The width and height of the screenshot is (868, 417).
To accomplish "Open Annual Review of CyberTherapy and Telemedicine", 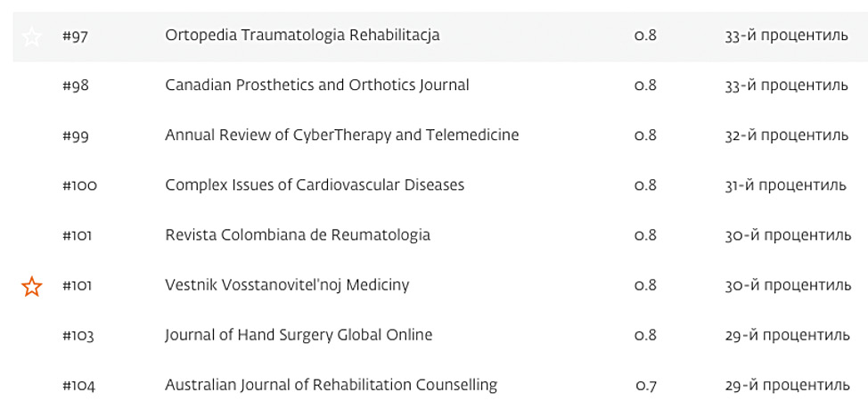I will click(341, 135).
